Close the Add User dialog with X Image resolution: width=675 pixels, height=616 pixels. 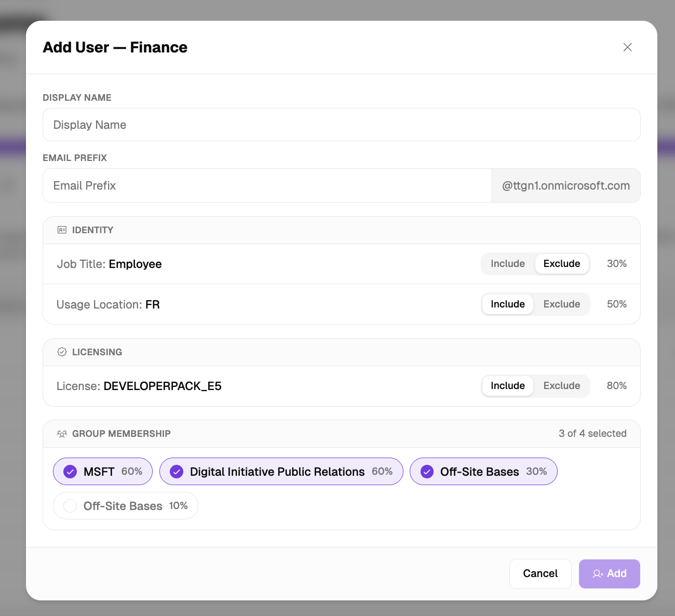[x=627, y=47]
